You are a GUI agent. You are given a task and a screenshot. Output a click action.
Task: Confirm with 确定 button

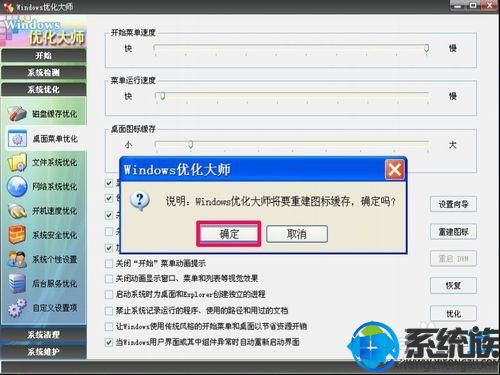[229, 234]
